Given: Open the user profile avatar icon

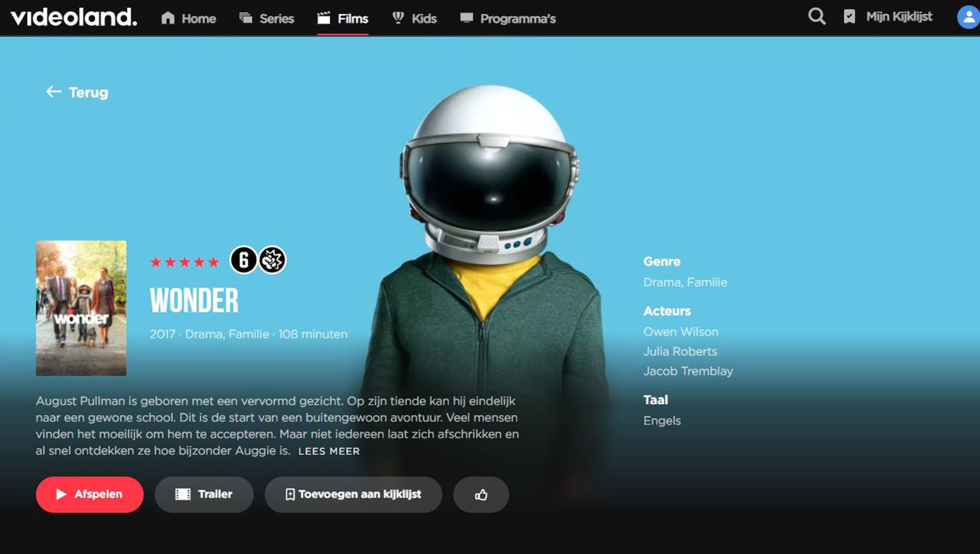Looking at the screenshot, I should (968, 17).
